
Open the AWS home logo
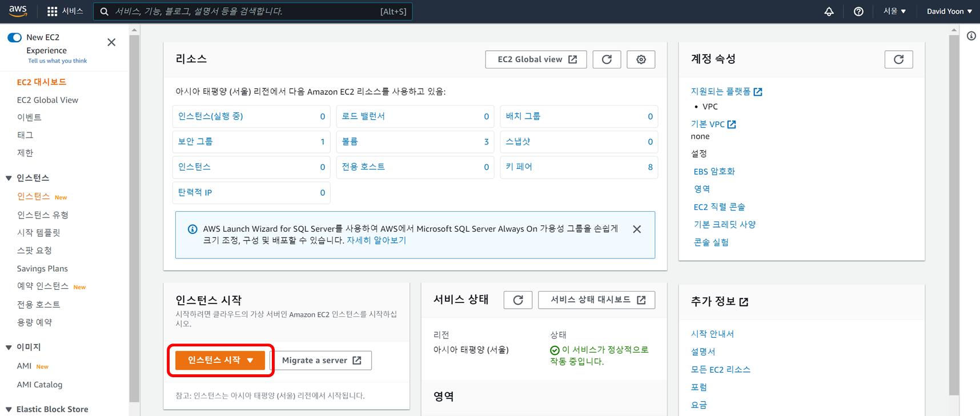(x=18, y=11)
